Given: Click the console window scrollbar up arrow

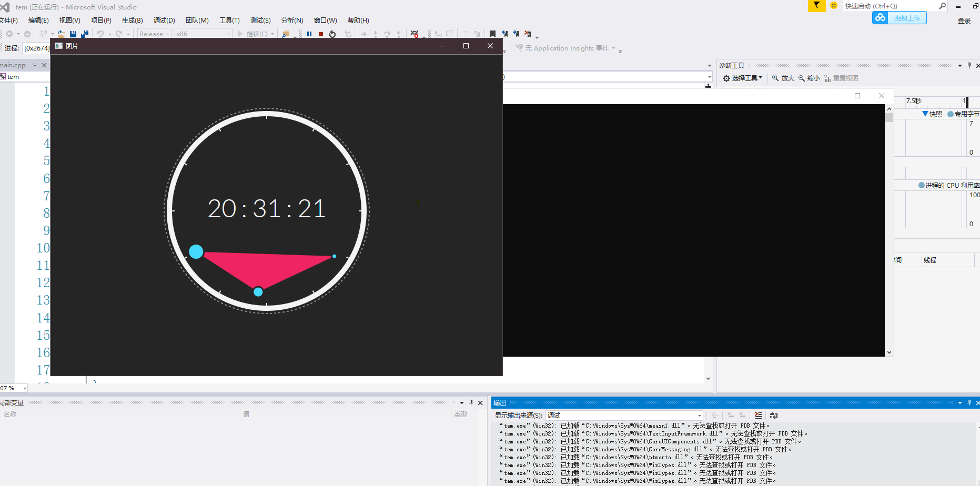Looking at the screenshot, I should tap(889, 108).
